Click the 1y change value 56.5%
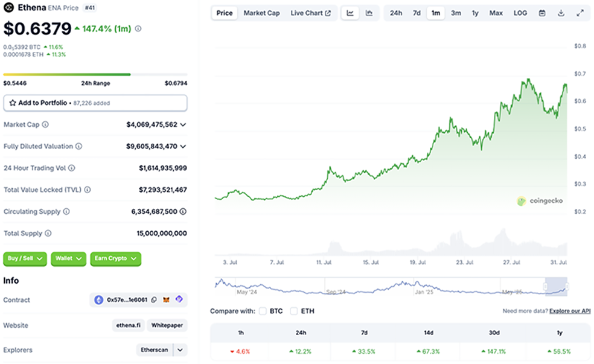This screenshot has height=364, width=594. click(559, 351)
